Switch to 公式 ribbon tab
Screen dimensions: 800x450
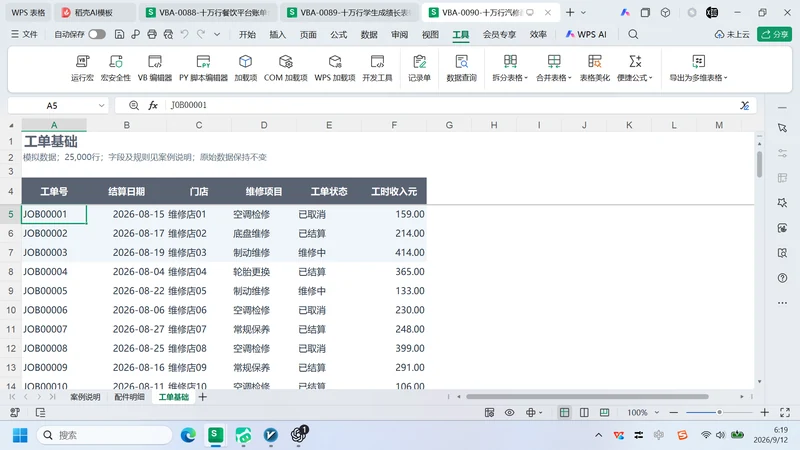(x=338, y=34)
